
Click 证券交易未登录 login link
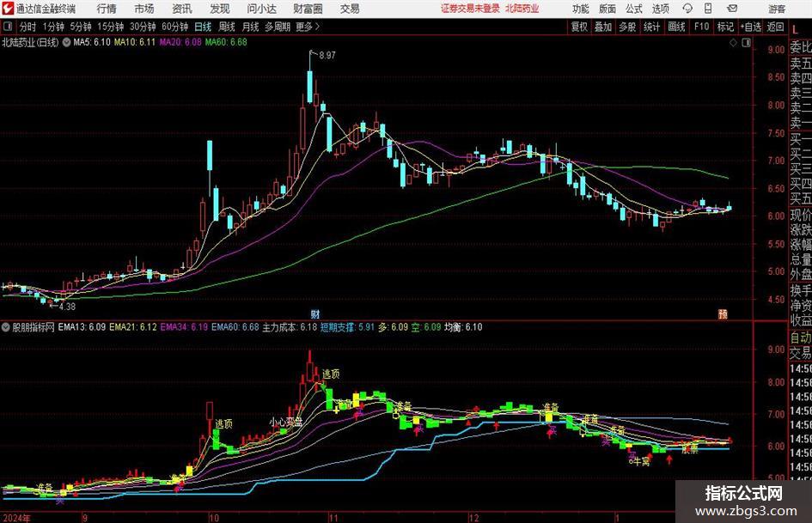[x=470, y=9]
